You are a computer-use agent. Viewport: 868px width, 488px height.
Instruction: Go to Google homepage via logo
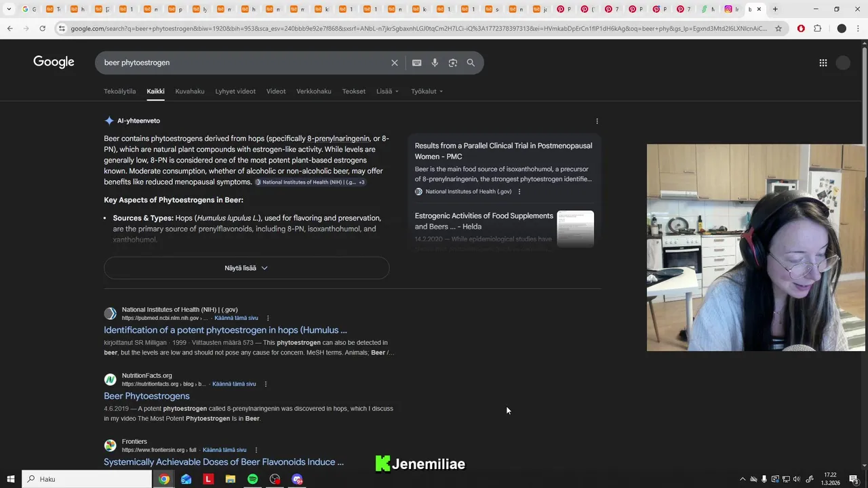54,62
